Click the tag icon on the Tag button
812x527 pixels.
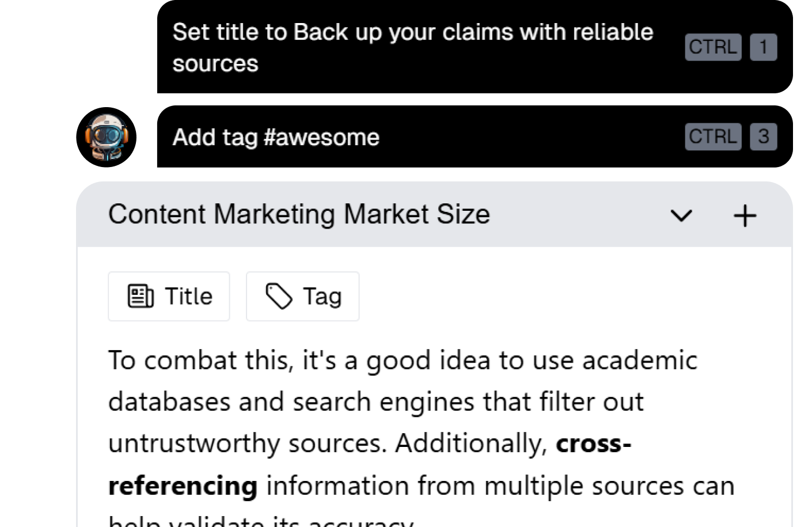(279, 297)
